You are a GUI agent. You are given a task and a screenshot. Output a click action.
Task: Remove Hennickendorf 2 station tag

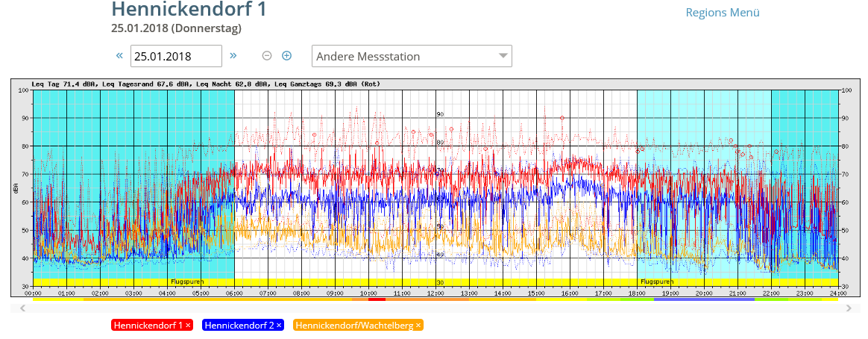pyautogui.click(x=279, y=326)
